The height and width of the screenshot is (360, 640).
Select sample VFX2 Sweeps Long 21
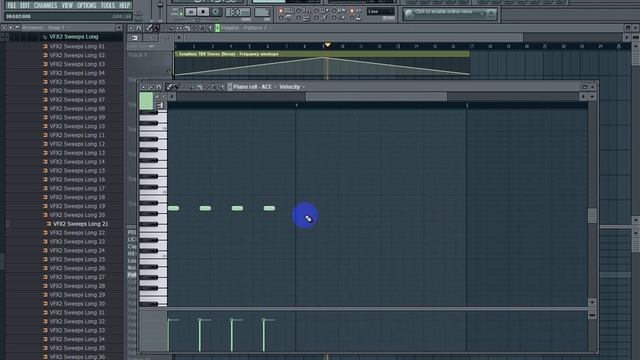[80, 224]
